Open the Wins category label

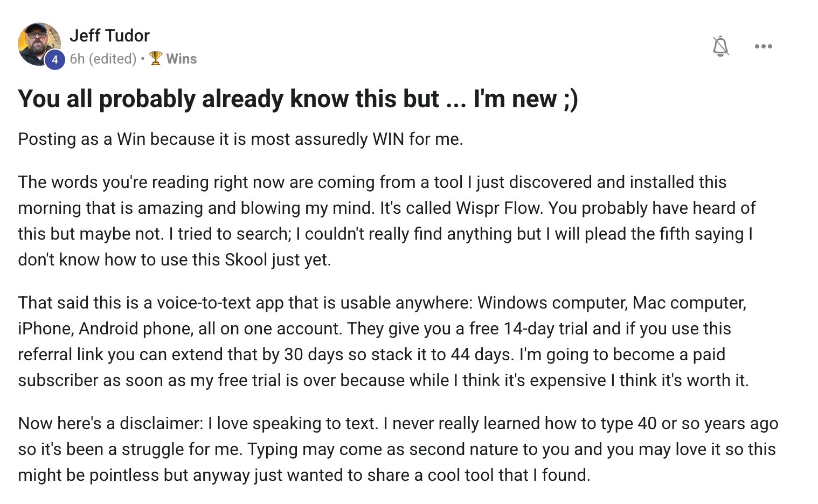pos(182,59)
